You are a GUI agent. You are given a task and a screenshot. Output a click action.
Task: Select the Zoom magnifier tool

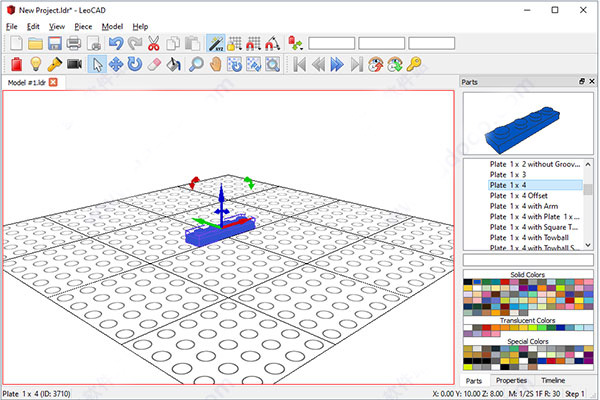(196, 64)
